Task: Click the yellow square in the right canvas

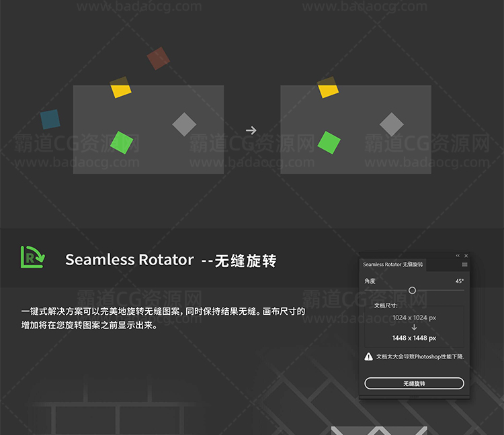Action: pos(328,87)
